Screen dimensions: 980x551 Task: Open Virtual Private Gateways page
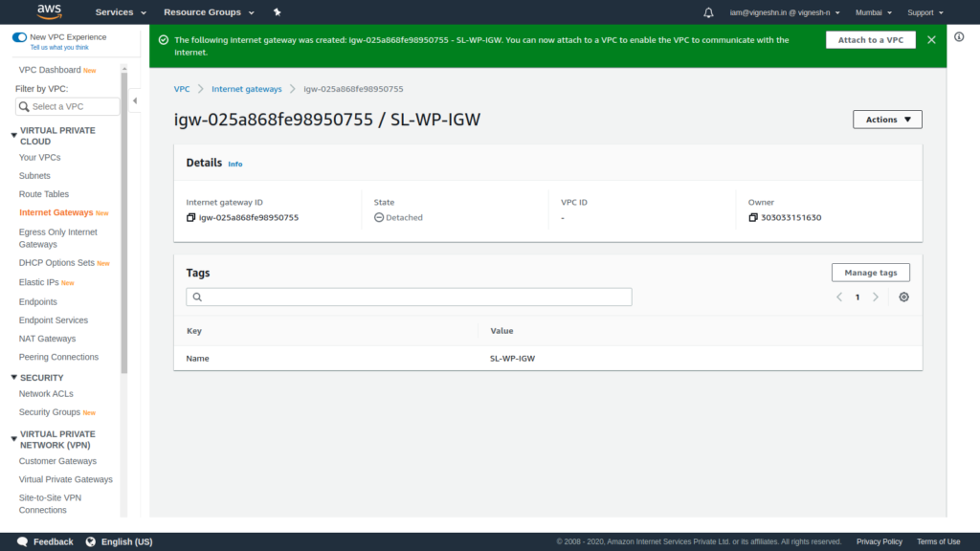pyautogui.click(x=66, y=480)
